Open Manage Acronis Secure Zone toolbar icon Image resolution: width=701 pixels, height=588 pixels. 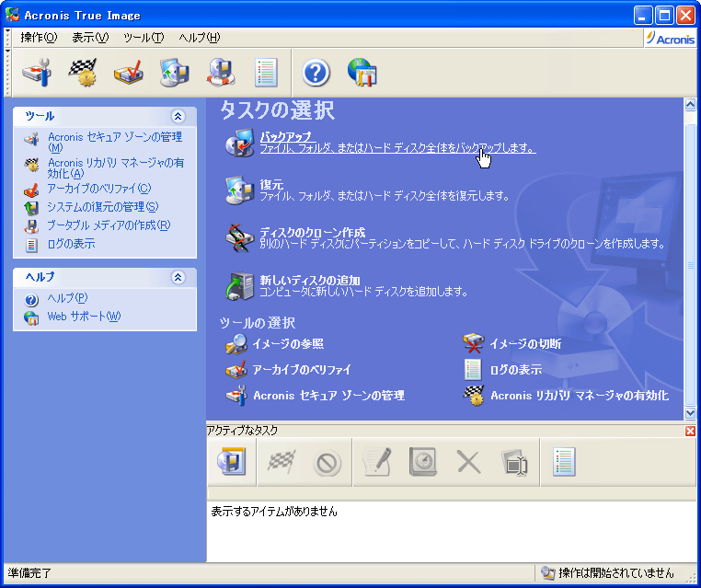(x=37, y=73)
